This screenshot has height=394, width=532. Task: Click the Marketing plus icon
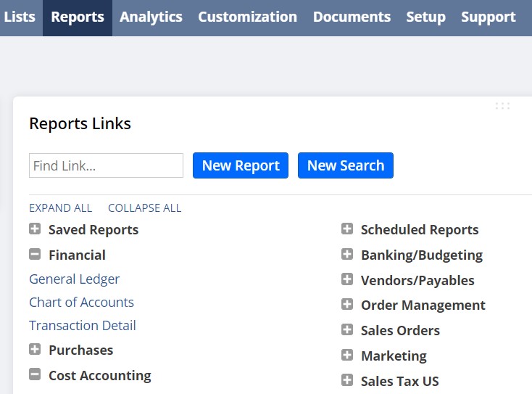(x=347, y=356)
